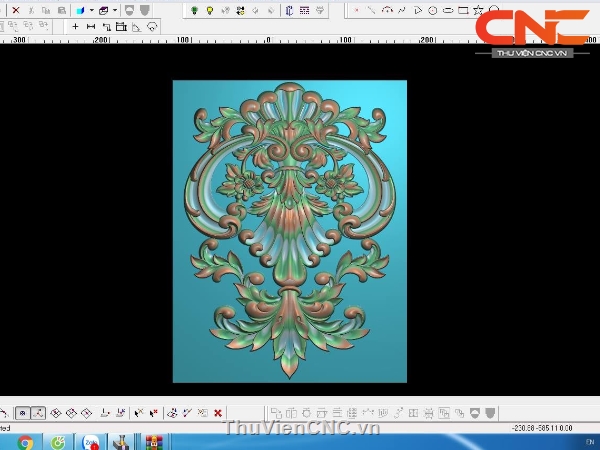Click the paste icon in the top toolbar
600x450 pixels.
click(62, 10)
